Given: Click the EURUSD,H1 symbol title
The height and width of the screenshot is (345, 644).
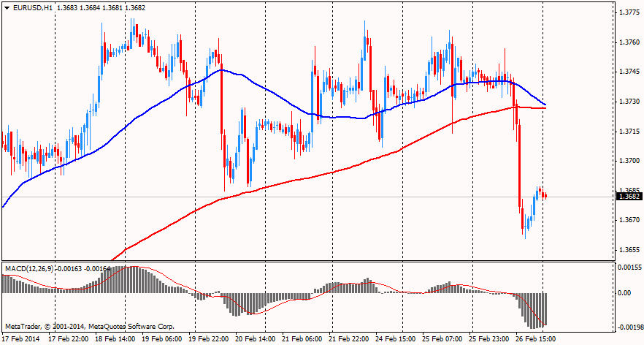Looking at the screenshot, I should point(32,8).
